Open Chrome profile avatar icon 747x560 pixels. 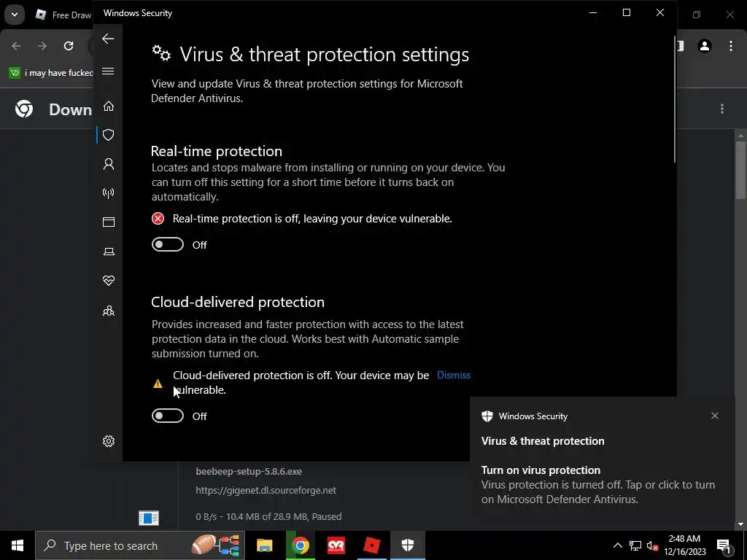(x=705, y=46)
